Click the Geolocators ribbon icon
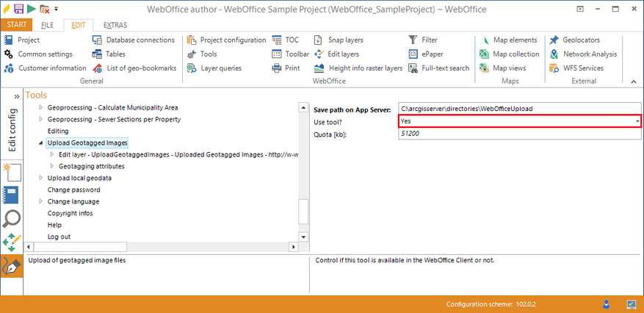Viewport: 644px width, 313px height. coord(554,40)
